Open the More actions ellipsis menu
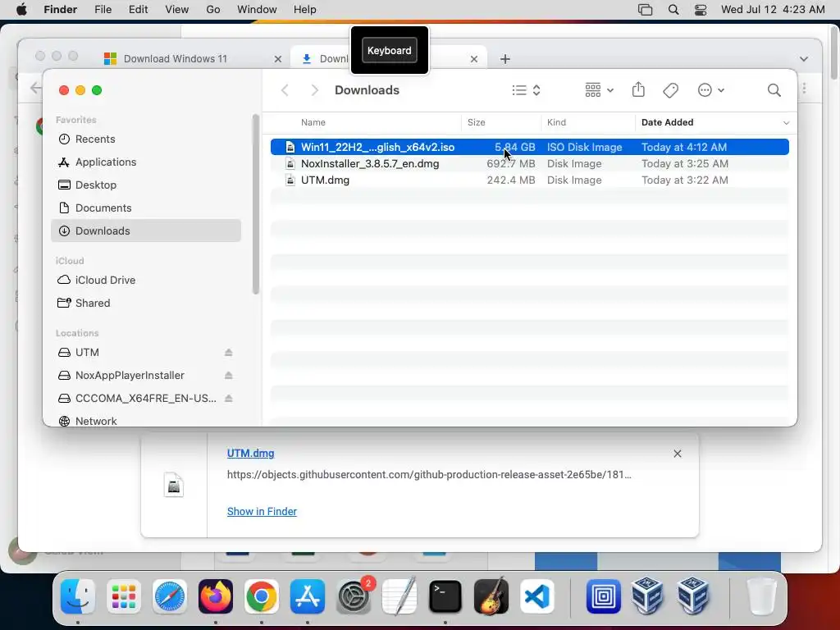The height and width of the screenshot is (630, 840). pos(711,90)
